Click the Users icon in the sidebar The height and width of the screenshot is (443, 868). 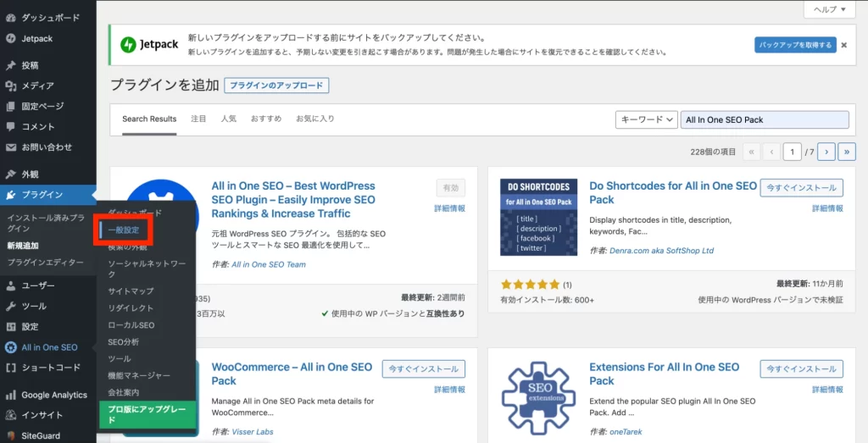click(x=10, y=285)
